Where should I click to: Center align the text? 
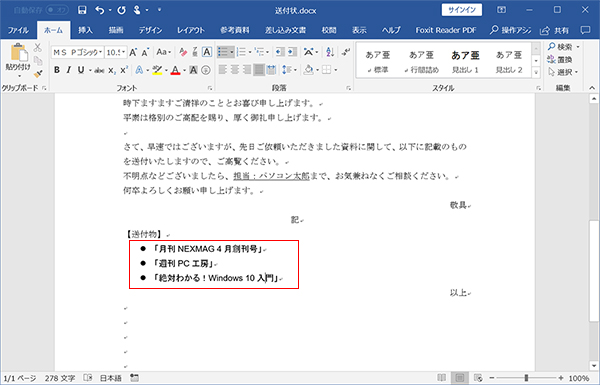[x=235, y=70]
